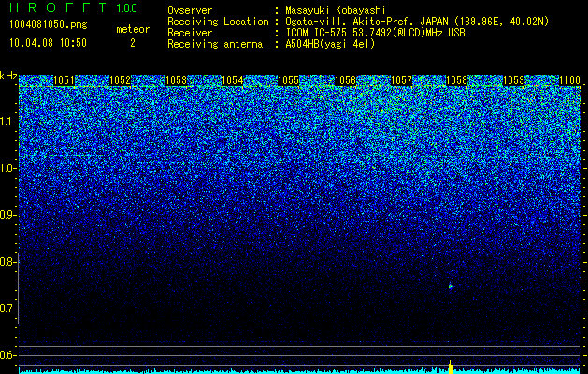Click the Receiving antenna label
The width and height of the screenshot is (588, 374).
(215, 44)
